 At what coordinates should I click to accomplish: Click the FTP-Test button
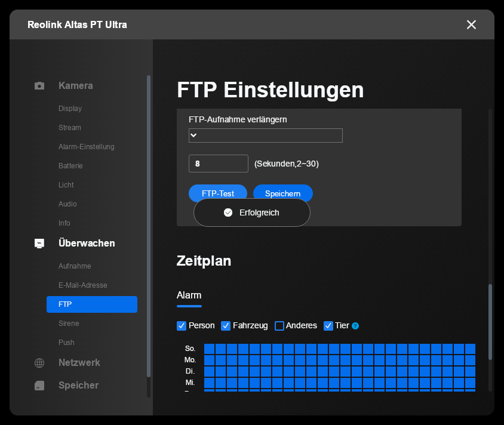click(218, 193)
